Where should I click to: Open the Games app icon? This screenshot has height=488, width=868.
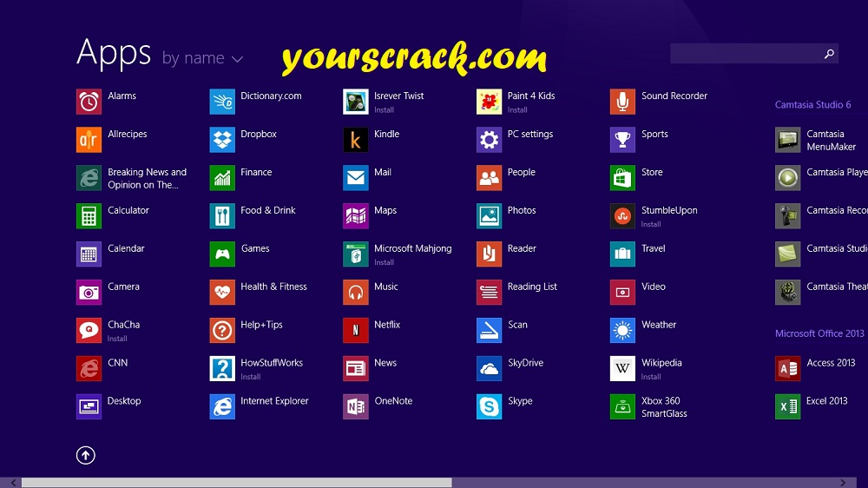[x=222, y=254]
